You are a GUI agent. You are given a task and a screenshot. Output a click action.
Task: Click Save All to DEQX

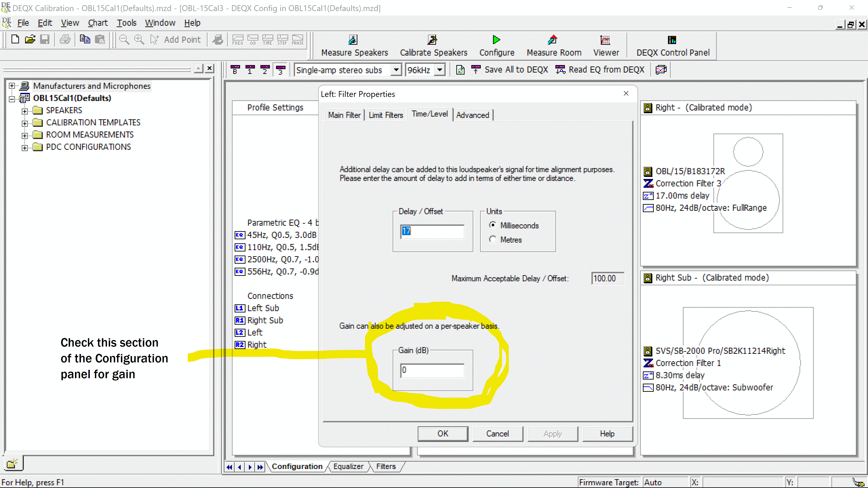509,70
